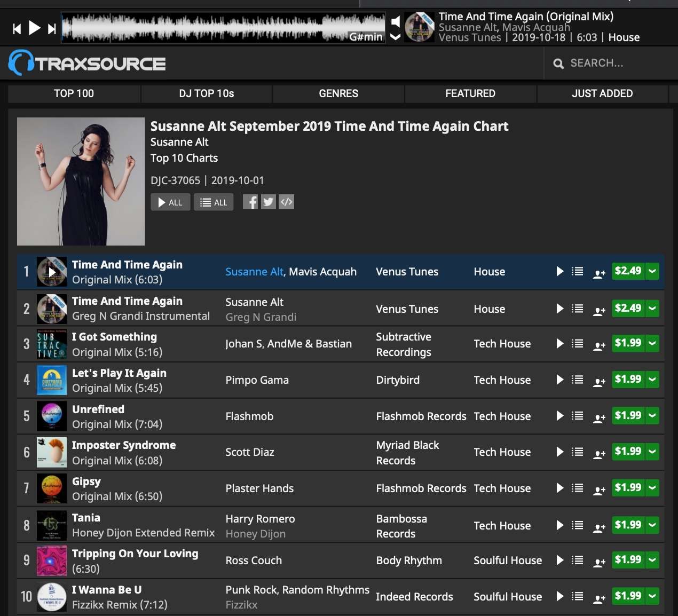
Task: Play Gipsy by Plaster Hands
Action: (x=560, y=488)
